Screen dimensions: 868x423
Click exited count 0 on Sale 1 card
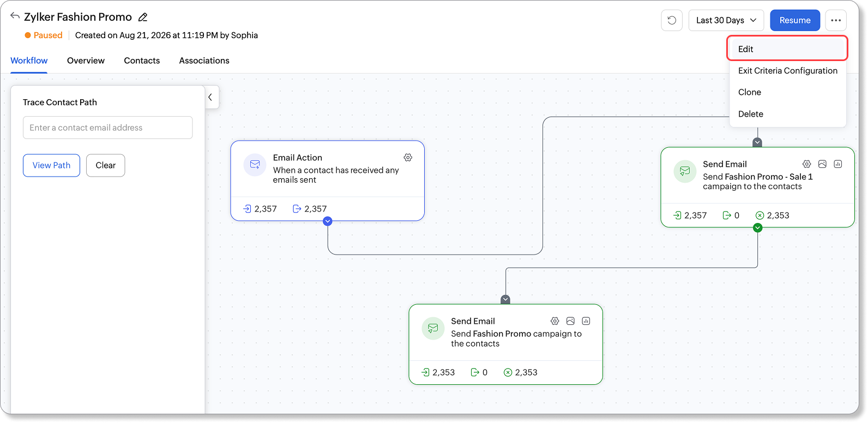coord(731,215)
